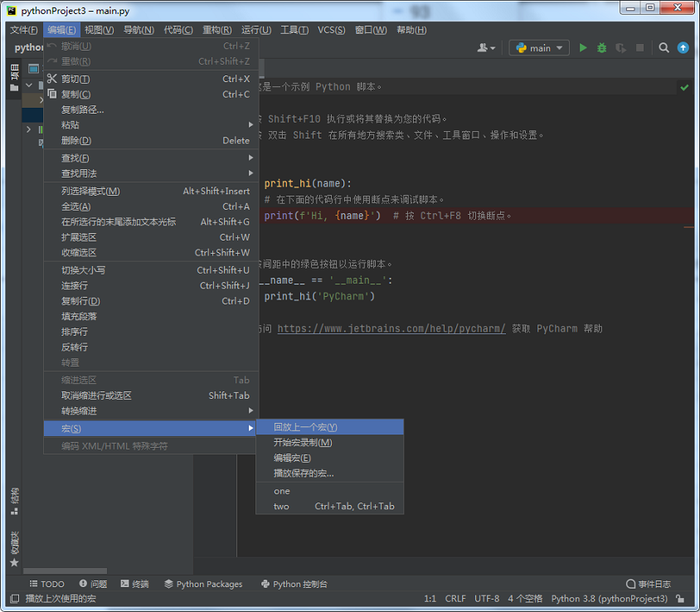Click the run with coverage icon
This screenshot has width=700, height=612.
620,48
